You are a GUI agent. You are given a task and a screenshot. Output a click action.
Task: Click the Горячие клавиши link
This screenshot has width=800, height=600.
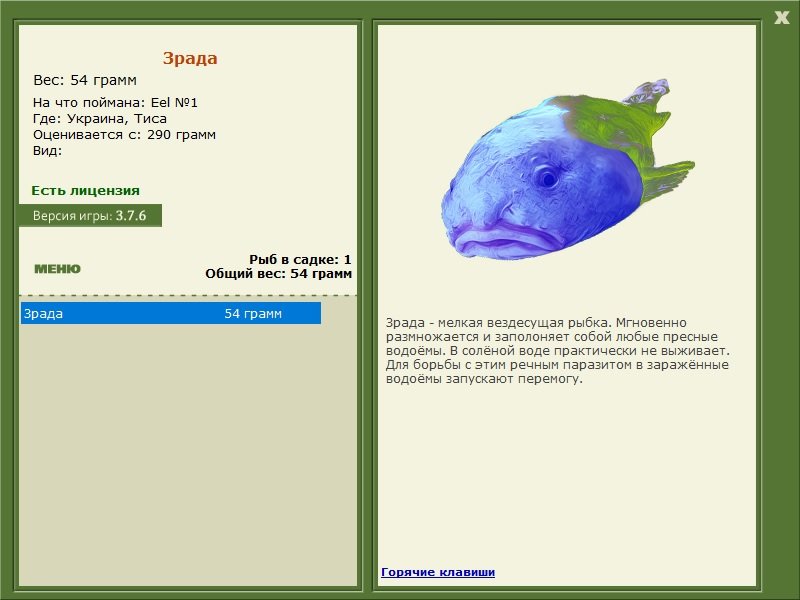point(438,571)
